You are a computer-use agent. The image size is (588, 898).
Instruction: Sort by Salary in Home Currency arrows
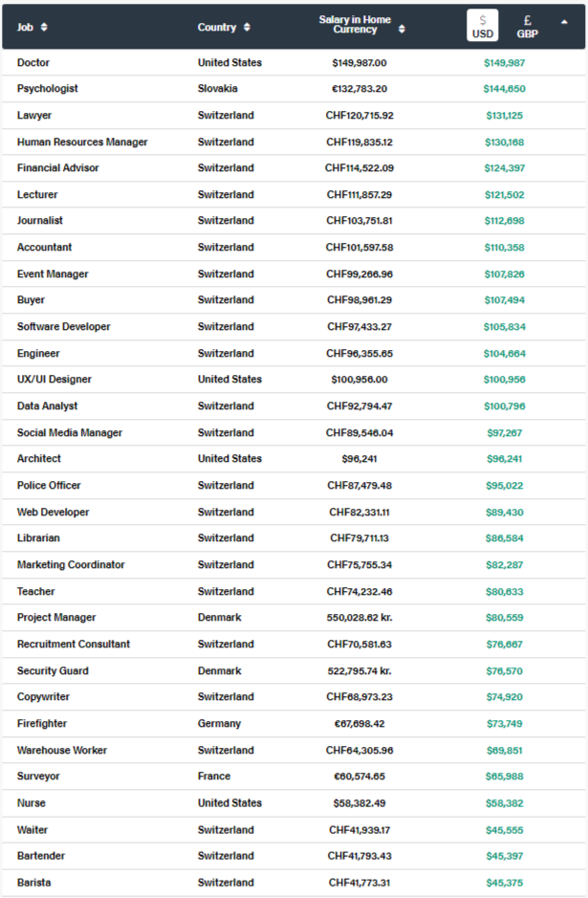tap(402, 29)
